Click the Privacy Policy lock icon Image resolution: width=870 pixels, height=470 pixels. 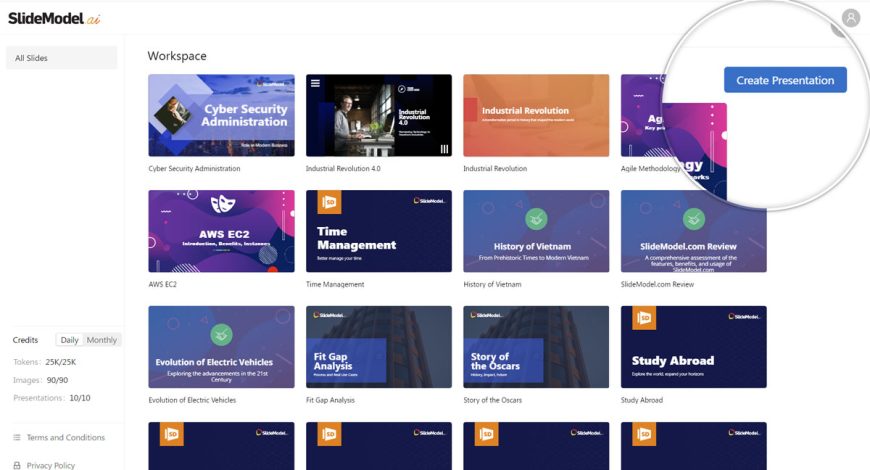pos(17,465)
